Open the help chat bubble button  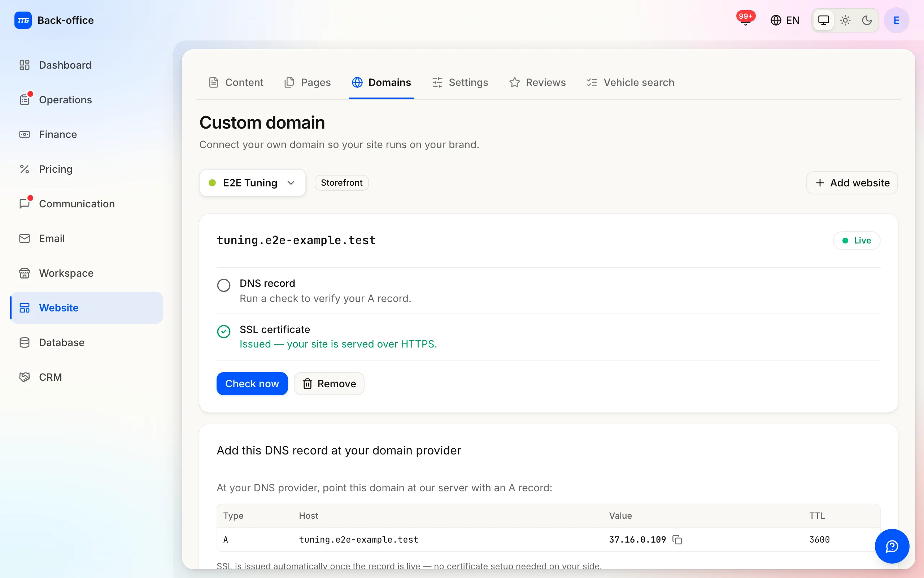[892, 546]
